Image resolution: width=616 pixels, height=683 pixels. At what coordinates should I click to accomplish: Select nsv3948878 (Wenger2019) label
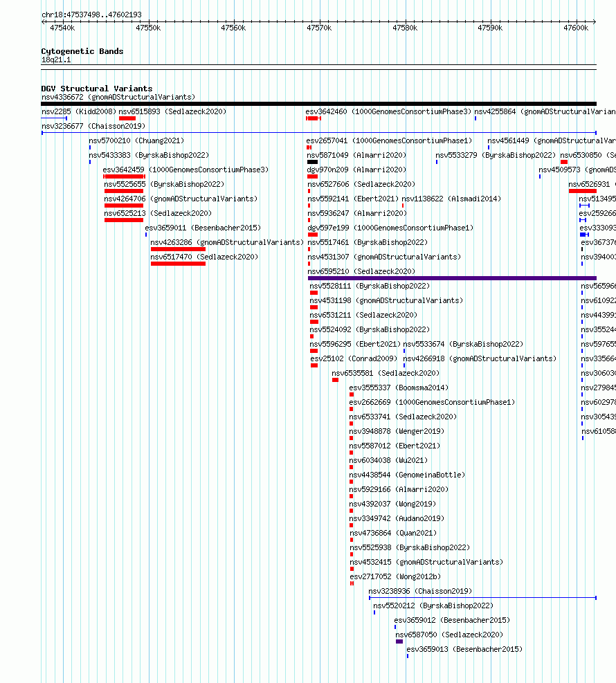(397, 431)
